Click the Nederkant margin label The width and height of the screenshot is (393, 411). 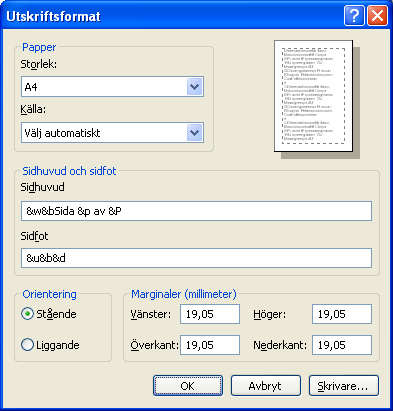pyautogui.click(x=280, y=345)
